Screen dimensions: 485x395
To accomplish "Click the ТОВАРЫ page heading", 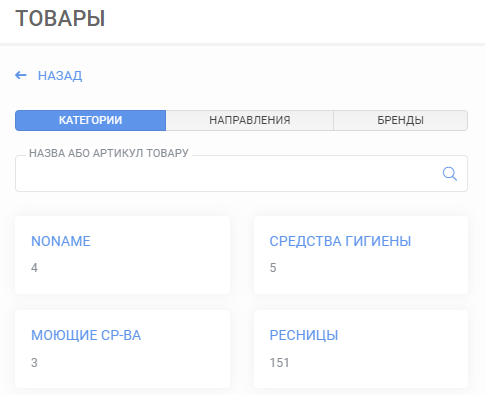I will click(60, 18).
